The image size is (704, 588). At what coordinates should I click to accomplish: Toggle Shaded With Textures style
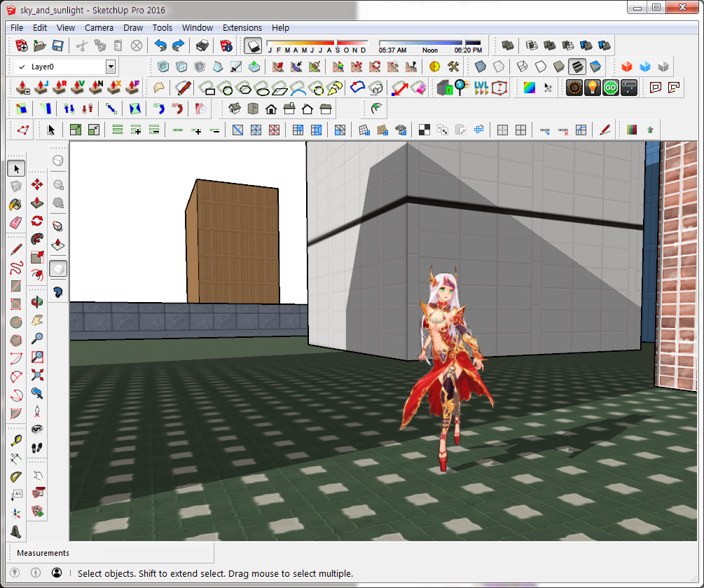pyautogui.click(x=577, y=67)
